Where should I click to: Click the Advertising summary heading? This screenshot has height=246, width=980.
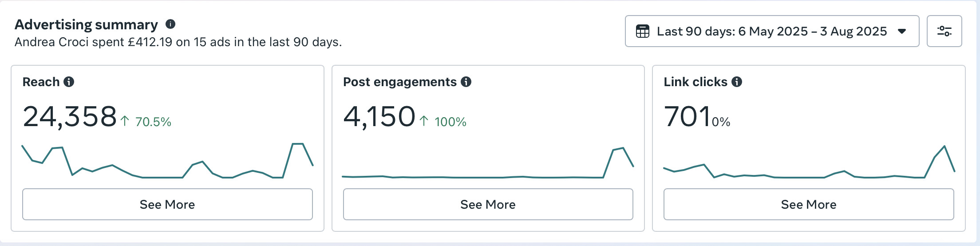tap(86, 24)
